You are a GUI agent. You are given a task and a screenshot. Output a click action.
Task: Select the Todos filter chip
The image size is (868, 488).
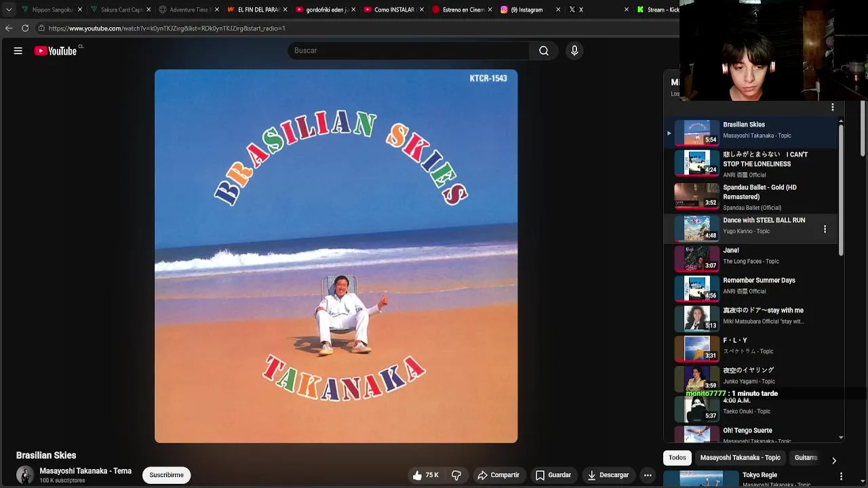click(677, 458)
